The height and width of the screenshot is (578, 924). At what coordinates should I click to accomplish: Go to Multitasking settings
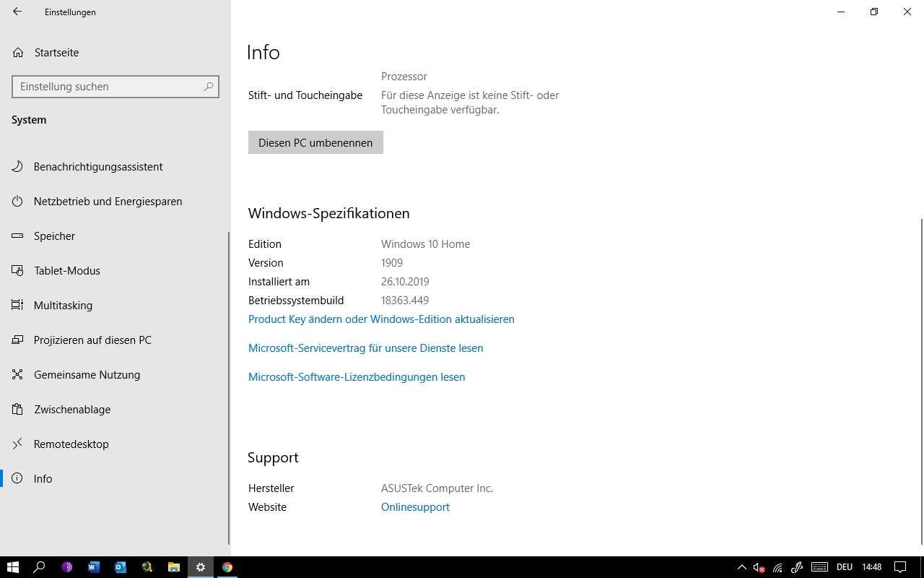click(x=115, y=306)
